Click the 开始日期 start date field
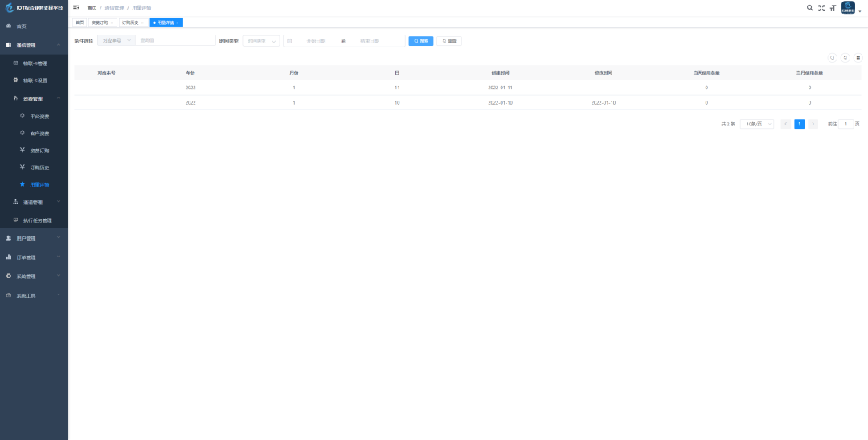Viewport: 868px width, 440px height. pyautogui.click(x=316, y=40)
